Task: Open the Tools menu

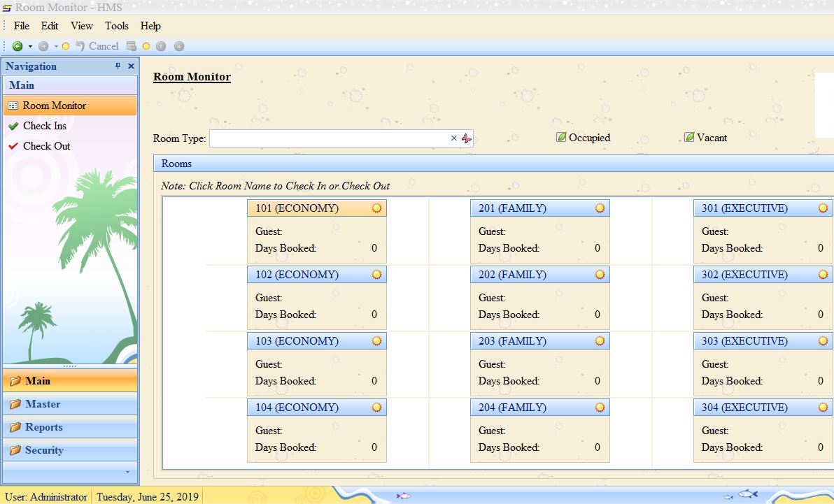Action: [x=117, y=26]
